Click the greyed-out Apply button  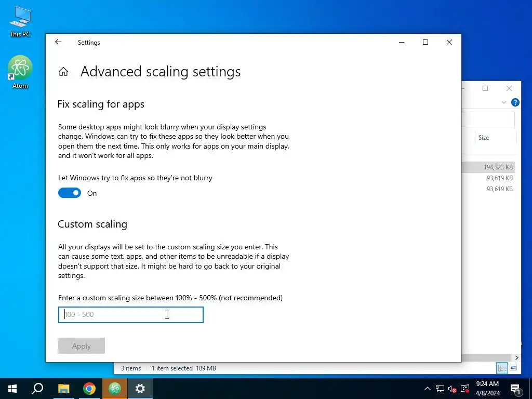tap(82, 345)
